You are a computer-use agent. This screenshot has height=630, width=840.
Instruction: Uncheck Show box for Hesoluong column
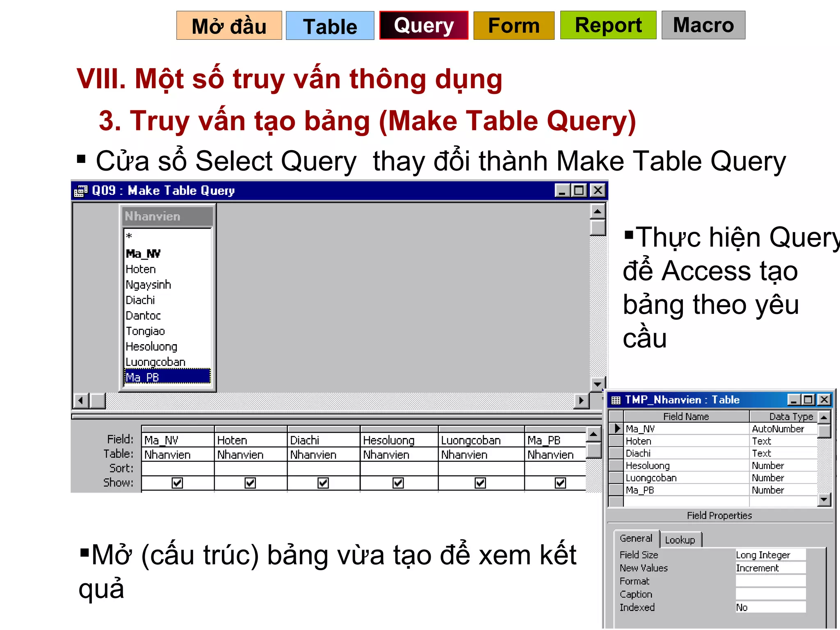click(x=398, y=483)
